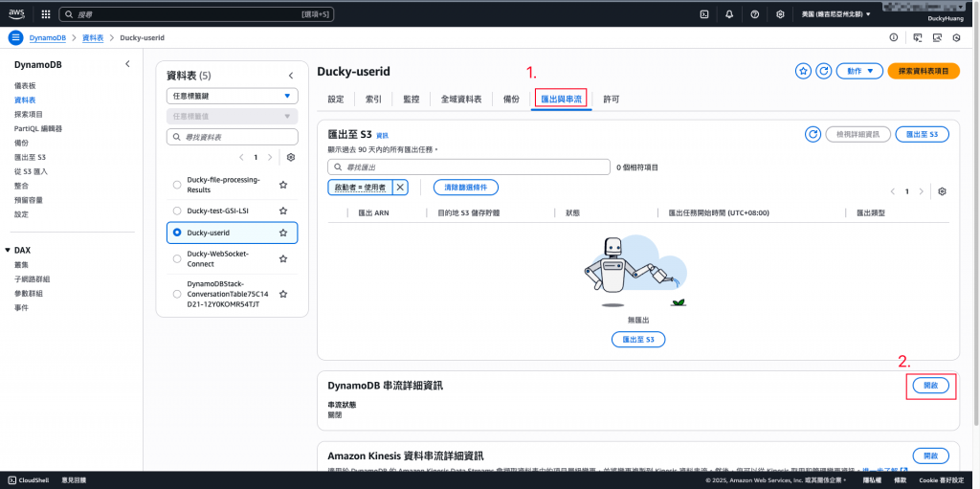Screen dimensions: 980x489
Task: Refresh the Ducky-userid table with header refresh icon
Action: click(824, 71)
